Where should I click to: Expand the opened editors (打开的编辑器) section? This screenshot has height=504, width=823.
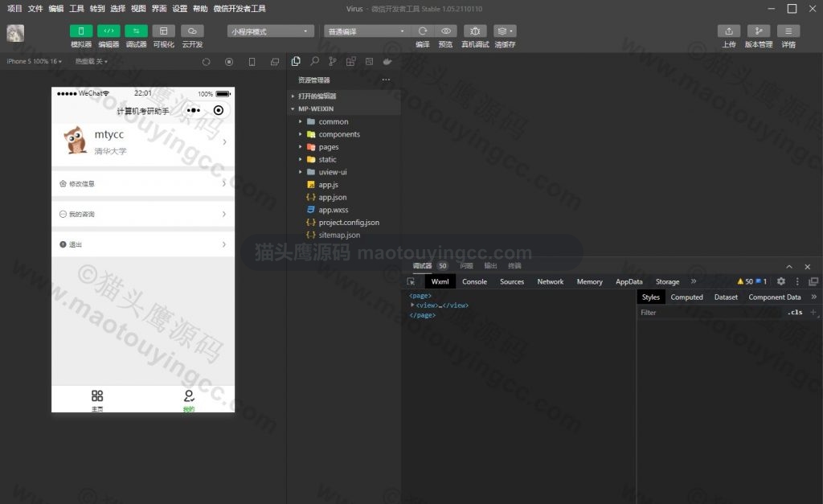344,96
